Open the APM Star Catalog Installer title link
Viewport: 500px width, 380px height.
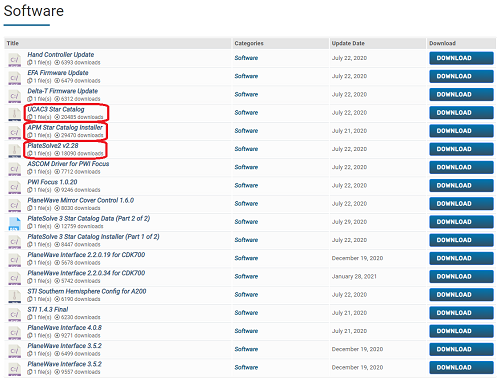65,127
